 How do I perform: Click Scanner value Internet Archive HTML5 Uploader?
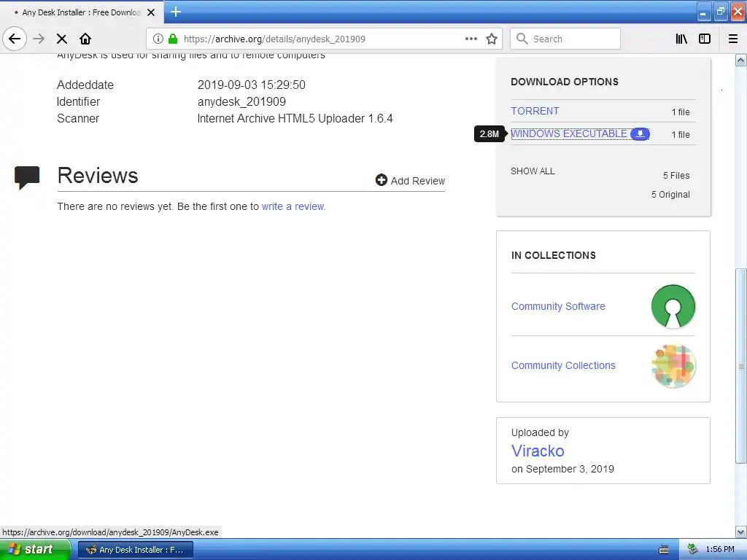click(x=295, y=118)
